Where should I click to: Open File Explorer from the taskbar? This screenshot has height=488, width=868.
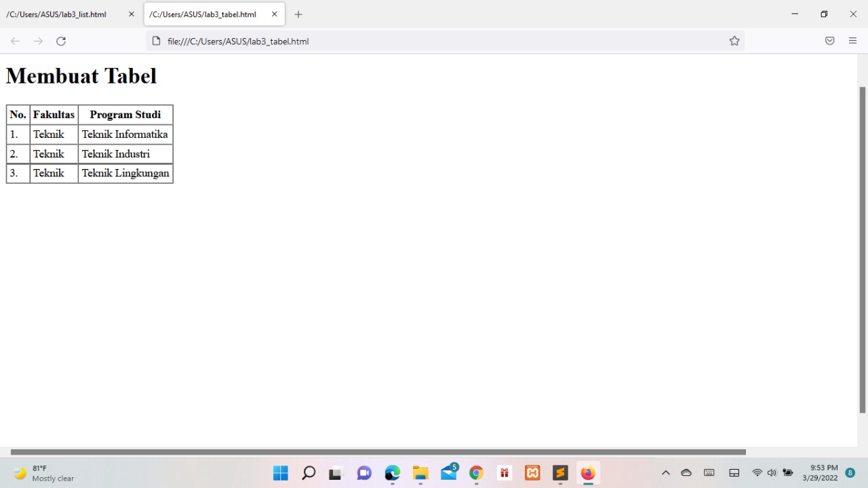pyautogui.click(x=420, y=473)
